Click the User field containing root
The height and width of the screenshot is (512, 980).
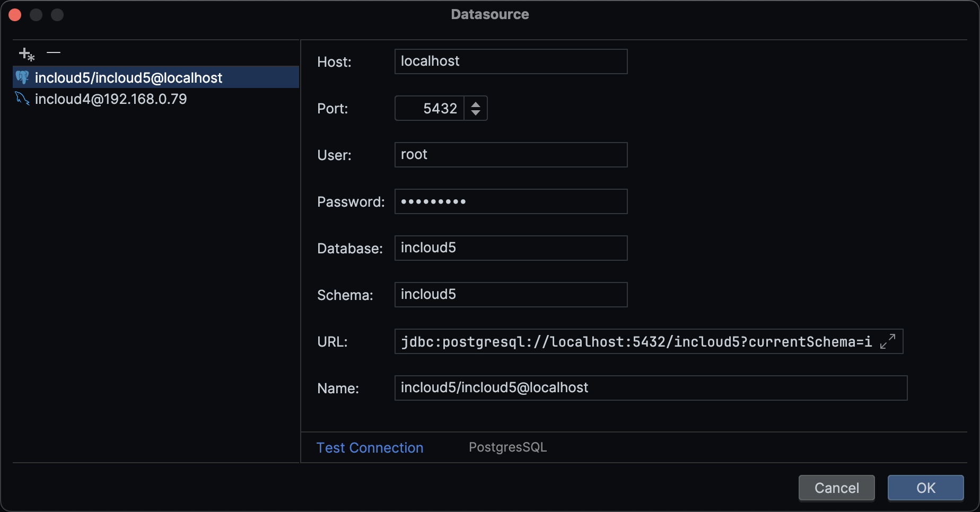[x=511, y=155]
